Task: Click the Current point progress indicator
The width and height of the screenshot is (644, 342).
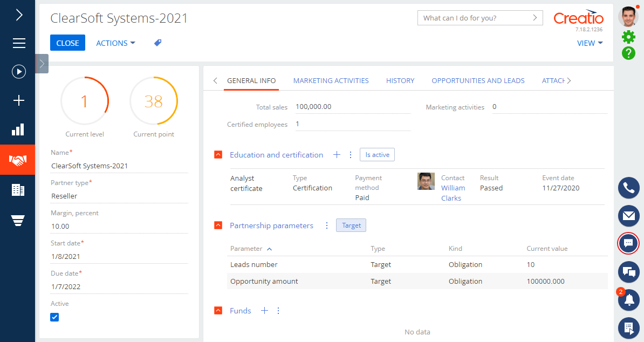Action: point(154,101)
